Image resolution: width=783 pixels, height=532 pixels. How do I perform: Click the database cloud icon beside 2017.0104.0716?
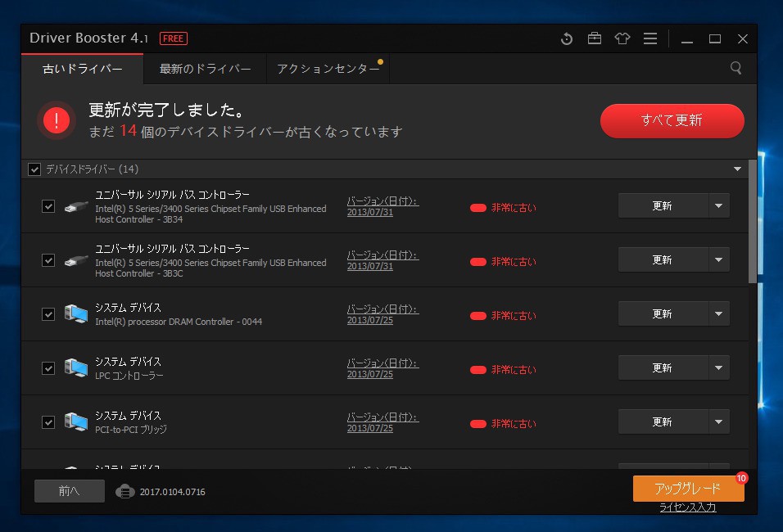[x=124, y=492]
